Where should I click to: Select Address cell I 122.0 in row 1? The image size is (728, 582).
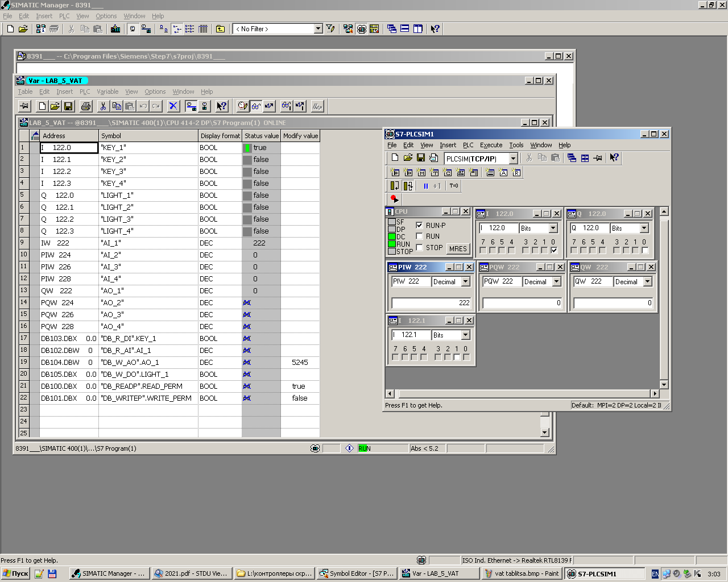pyautogui.click(x=69, y=148)
